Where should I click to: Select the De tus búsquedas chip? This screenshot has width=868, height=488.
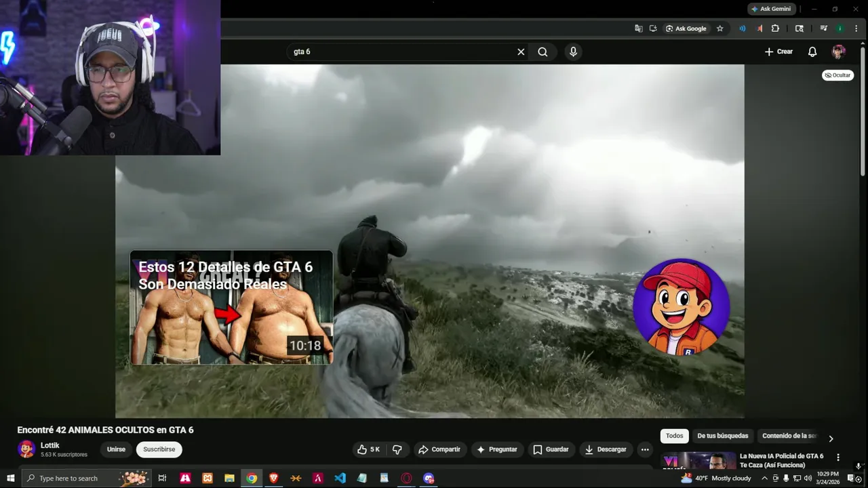pos(722,436)
